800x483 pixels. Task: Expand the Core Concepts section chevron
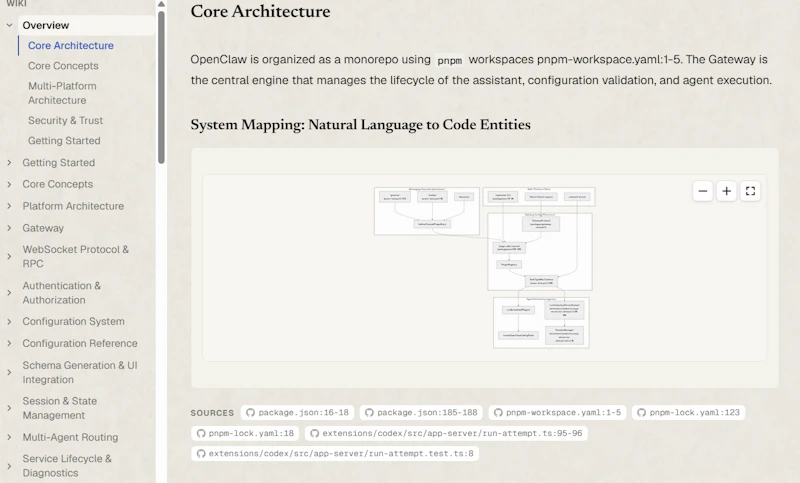(9, 184)
